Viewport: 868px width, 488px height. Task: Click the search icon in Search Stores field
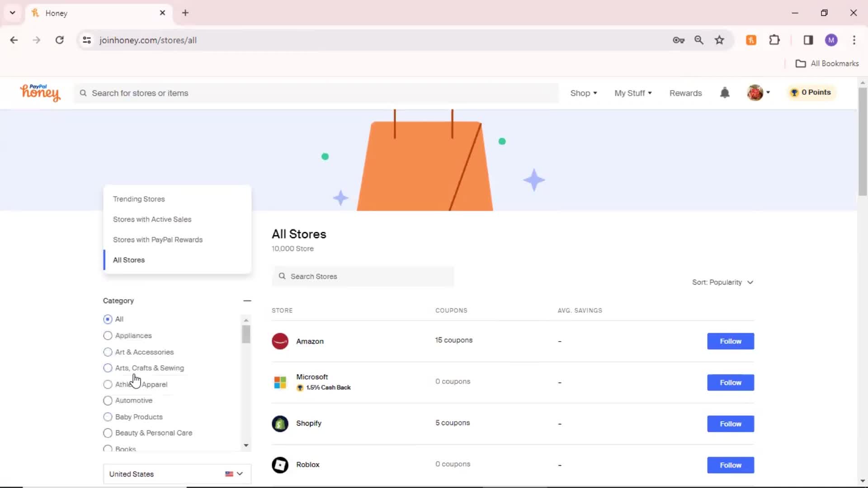pos(282,276)
